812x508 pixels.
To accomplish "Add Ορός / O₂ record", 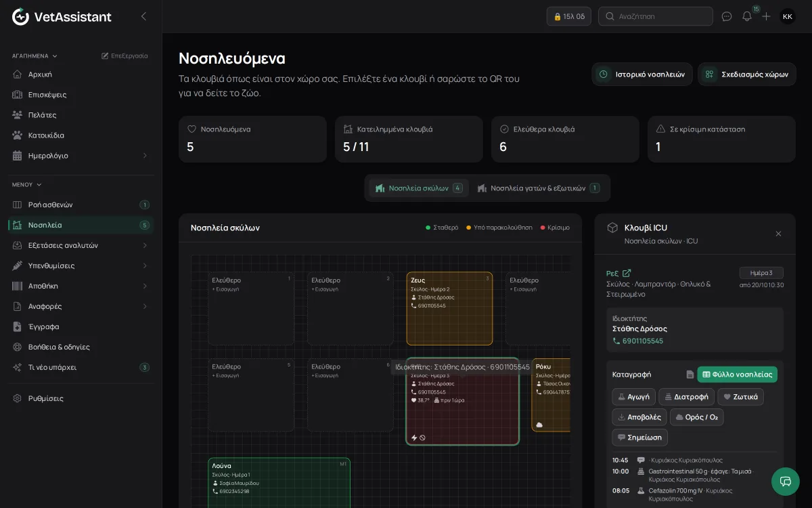I will click(x=696, y=417).
